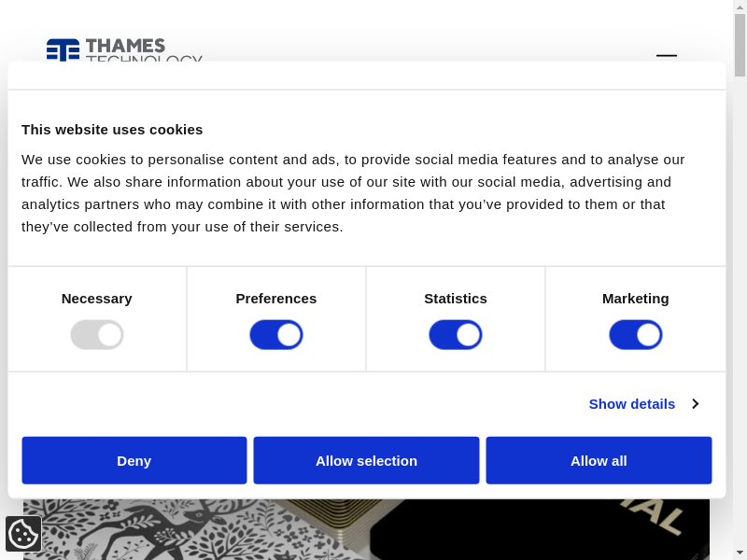Accept cookies with Allow all
The height and width of the screenshot is (560, 747).
click(x=599, y=460)
